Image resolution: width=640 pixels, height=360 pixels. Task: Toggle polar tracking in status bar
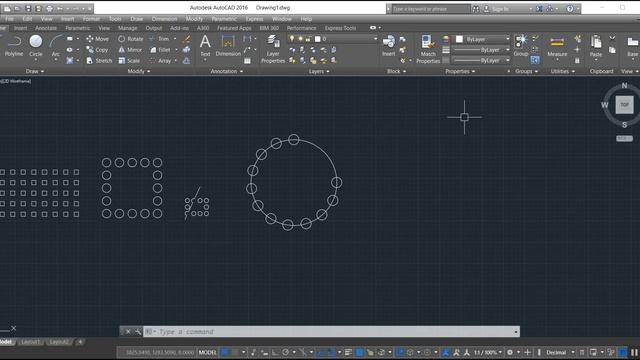(x=285, y=352)
